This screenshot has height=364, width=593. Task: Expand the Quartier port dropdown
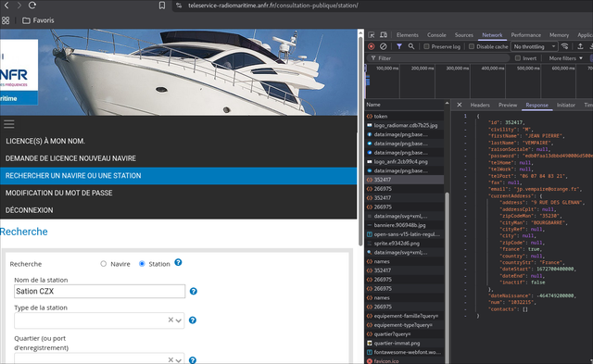pos(179,360)
